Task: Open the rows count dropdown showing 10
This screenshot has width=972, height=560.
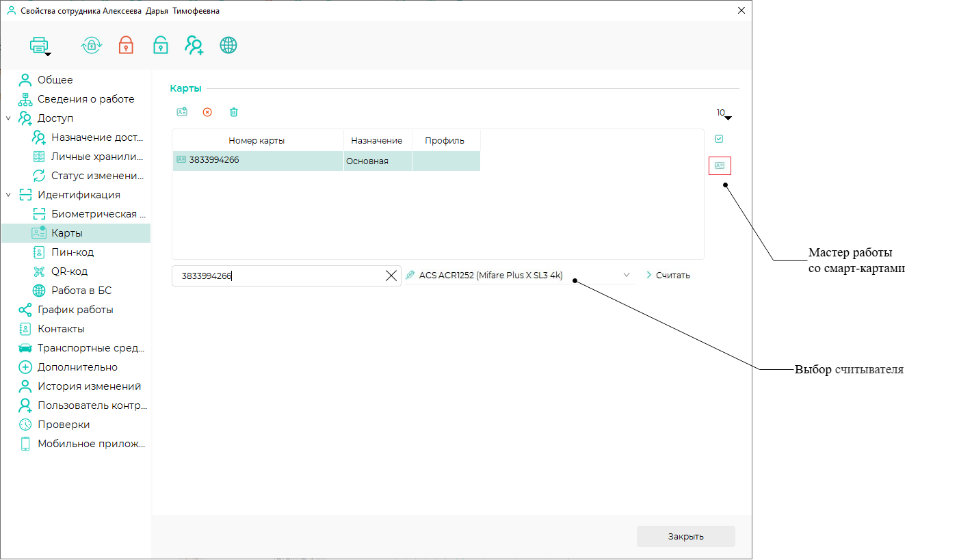Action: pyautogui.click(x=724, y=114)
